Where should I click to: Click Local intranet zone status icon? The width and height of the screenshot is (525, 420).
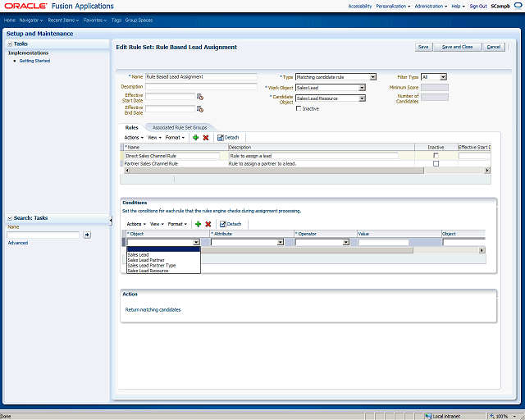coord(428,417)
